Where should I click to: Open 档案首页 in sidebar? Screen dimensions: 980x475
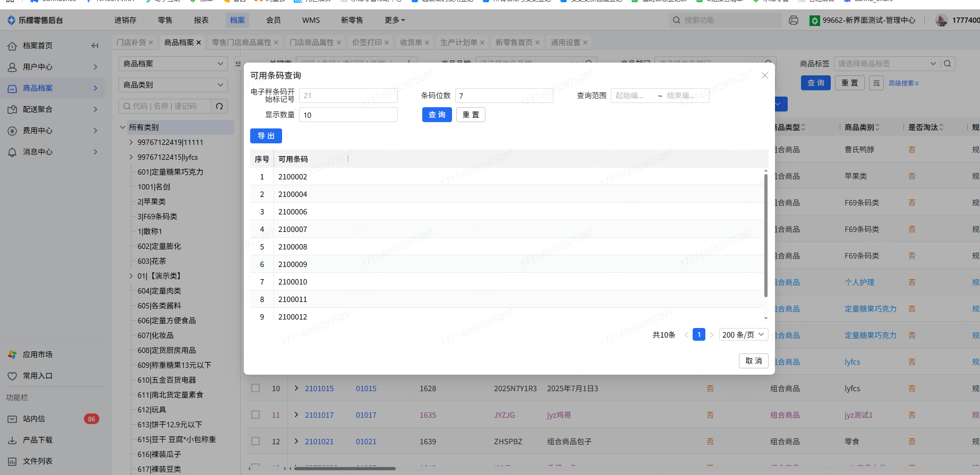37,46
